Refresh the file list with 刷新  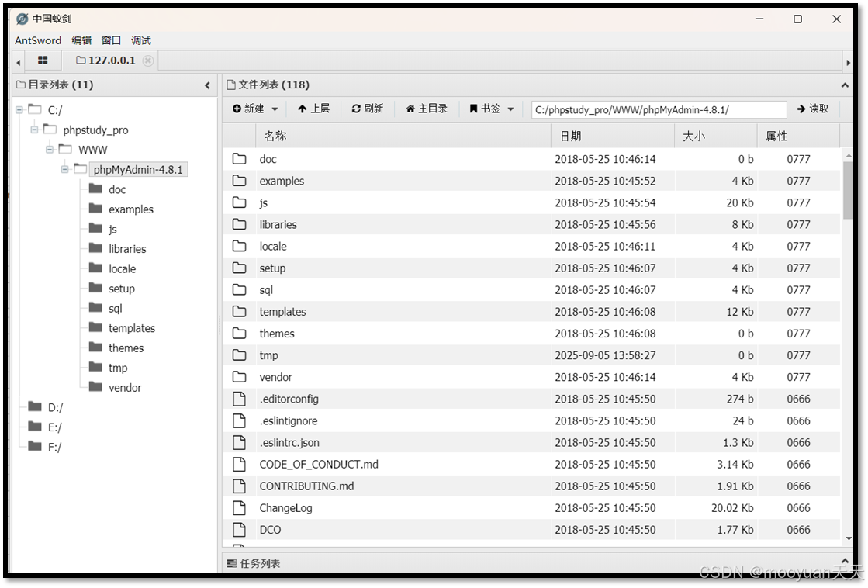[368, 109]
